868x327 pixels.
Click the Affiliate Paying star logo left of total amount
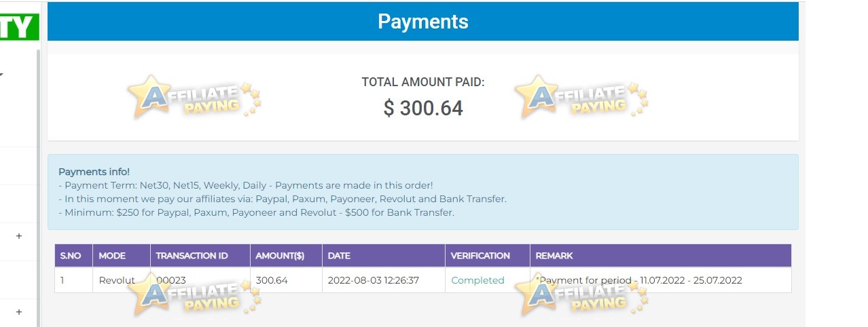click(x=194, y=97)
